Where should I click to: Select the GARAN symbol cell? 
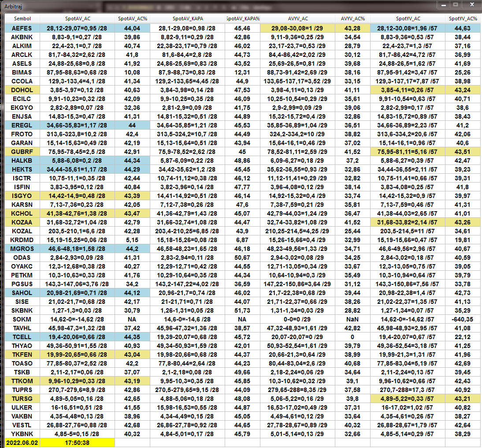pos(22,143)
